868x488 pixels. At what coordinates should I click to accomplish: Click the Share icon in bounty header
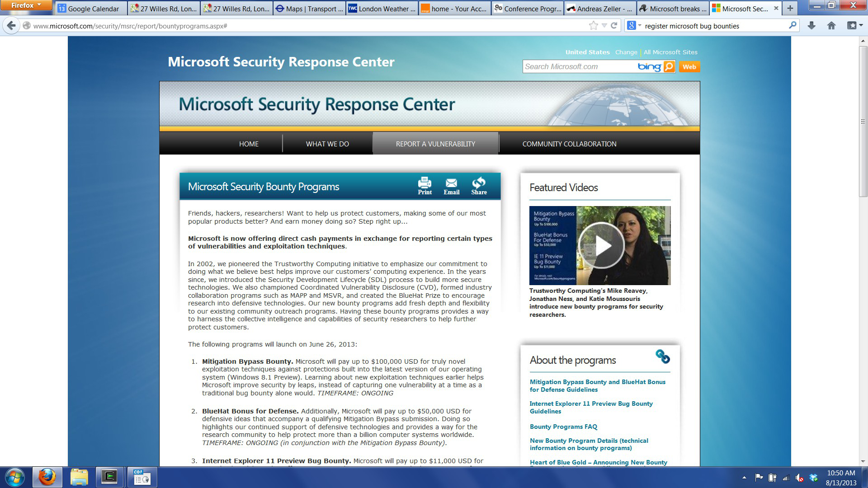(x=479, y=183)
